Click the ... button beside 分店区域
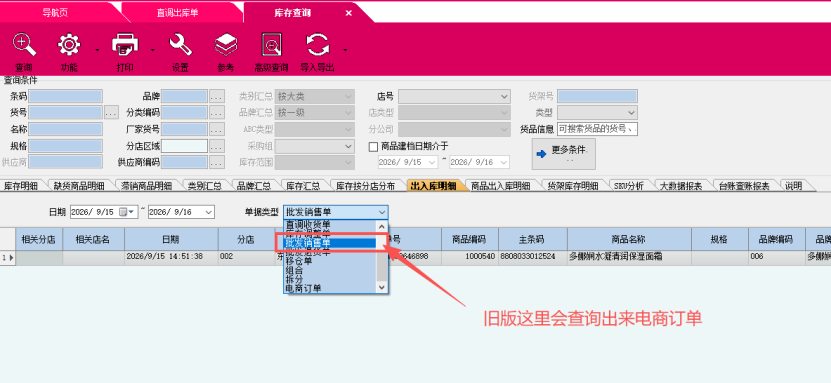Viewport: 831px width, 383px height. click(x=217, y=146)
